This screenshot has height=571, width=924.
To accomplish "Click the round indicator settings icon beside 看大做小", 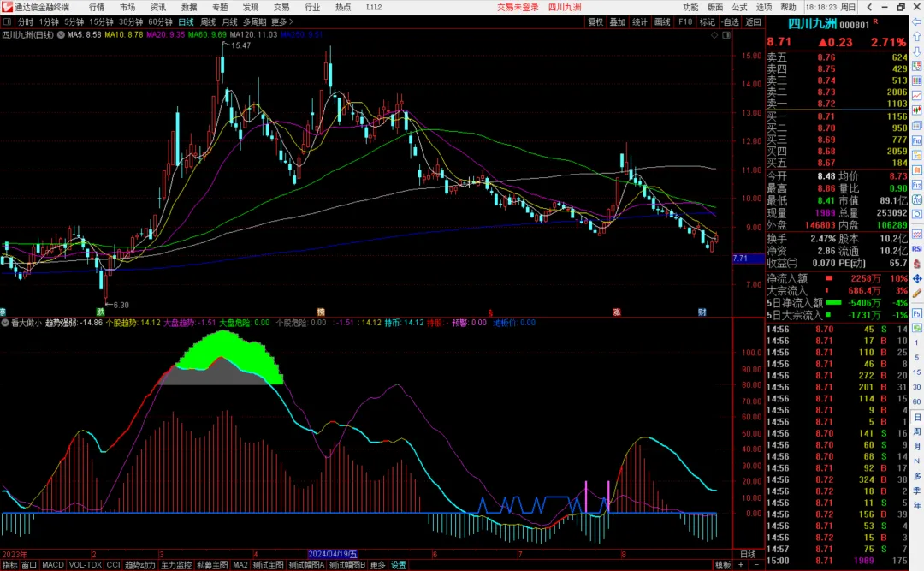I will [5, 323].
